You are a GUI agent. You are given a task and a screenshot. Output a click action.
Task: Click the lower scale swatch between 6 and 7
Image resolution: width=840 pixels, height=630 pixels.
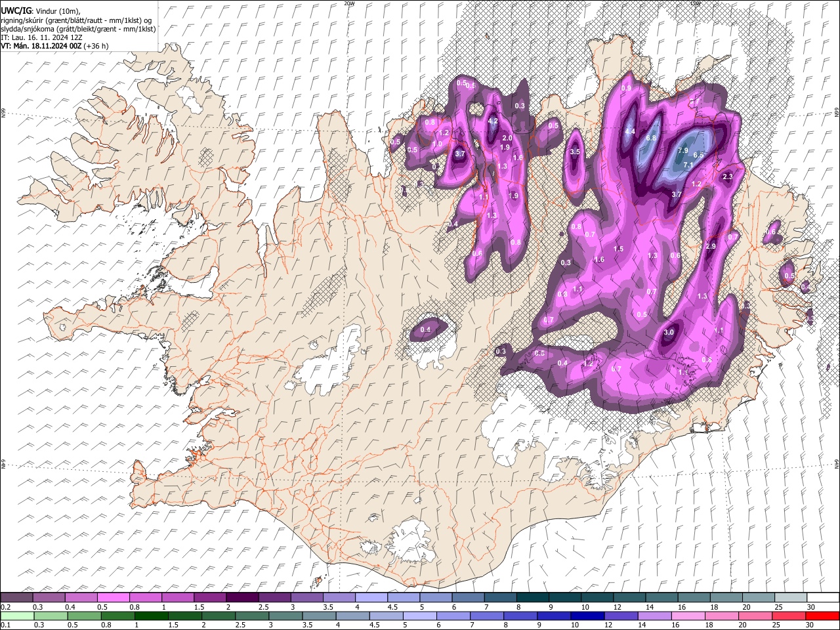(x=453, y=616)
